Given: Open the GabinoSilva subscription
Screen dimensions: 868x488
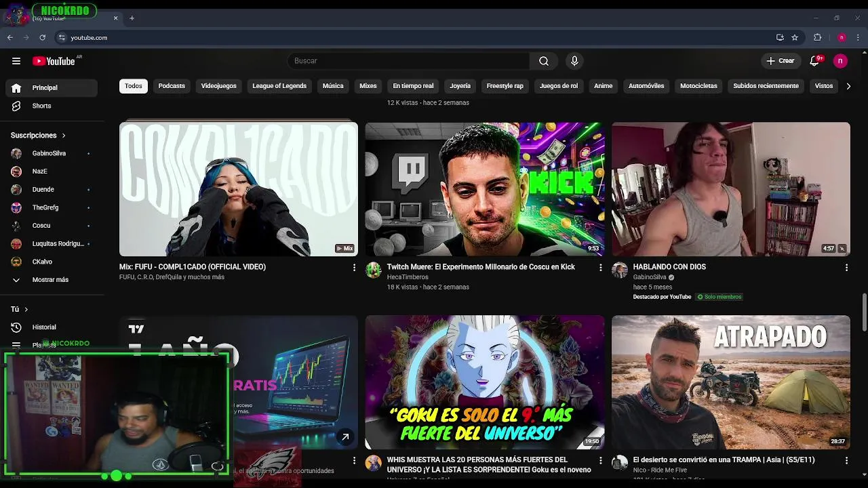Looking at the screenshot, I should click(x=52, y=153).
